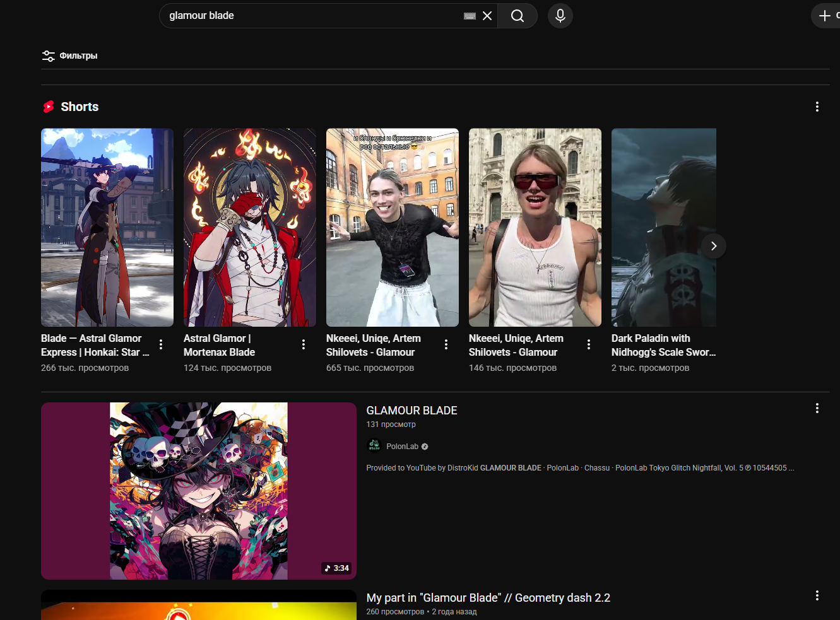
Task: Play the GLAMOUR BLADE video thumbnail
Action: pyautogui.click(x=199, y=491)
